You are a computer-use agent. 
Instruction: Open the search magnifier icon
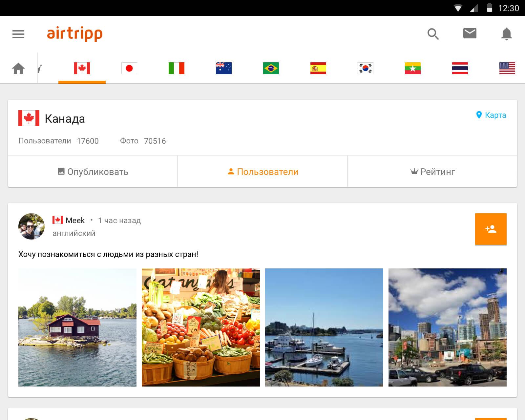(433, 34)
